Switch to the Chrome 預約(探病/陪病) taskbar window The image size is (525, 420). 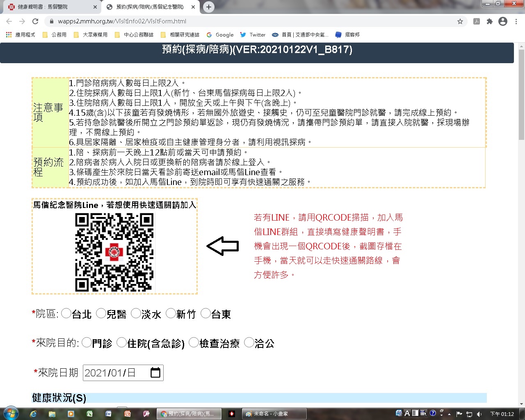click(x=189, y=414)
